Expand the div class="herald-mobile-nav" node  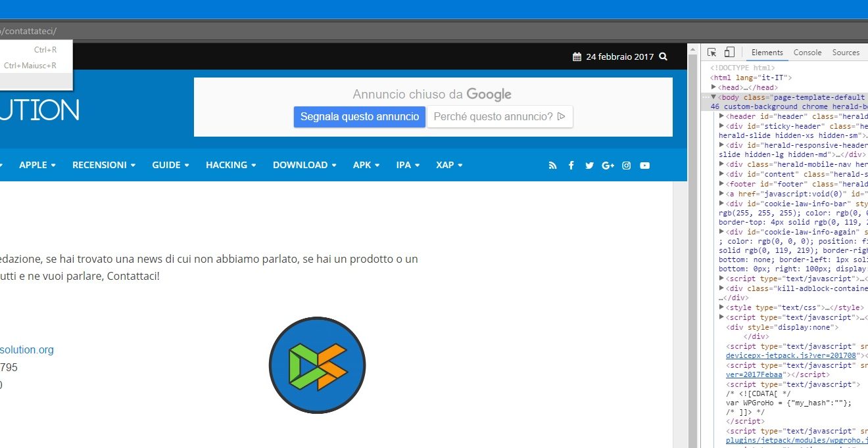click(x=722, y=164)
